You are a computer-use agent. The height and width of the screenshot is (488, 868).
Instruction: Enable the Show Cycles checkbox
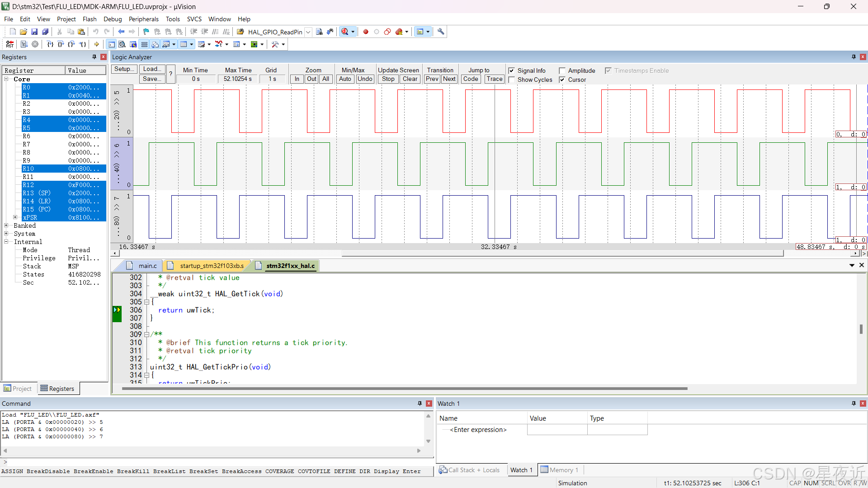click(x=511, y=80)
